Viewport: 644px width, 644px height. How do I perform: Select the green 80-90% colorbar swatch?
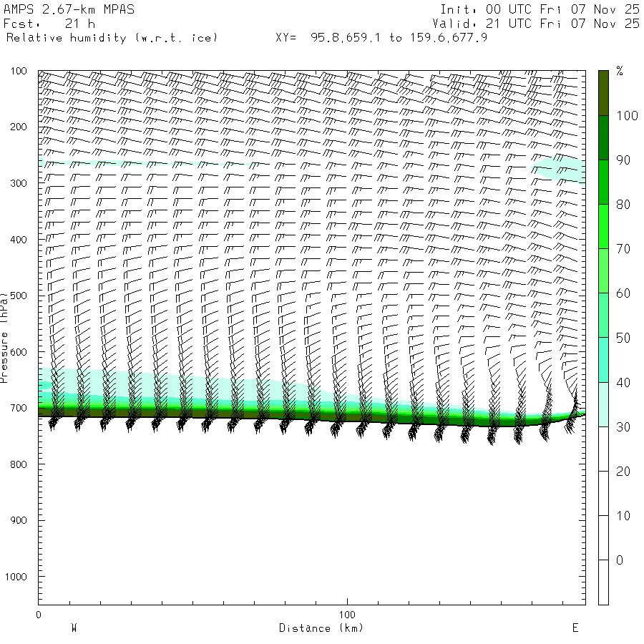(603, 182)
